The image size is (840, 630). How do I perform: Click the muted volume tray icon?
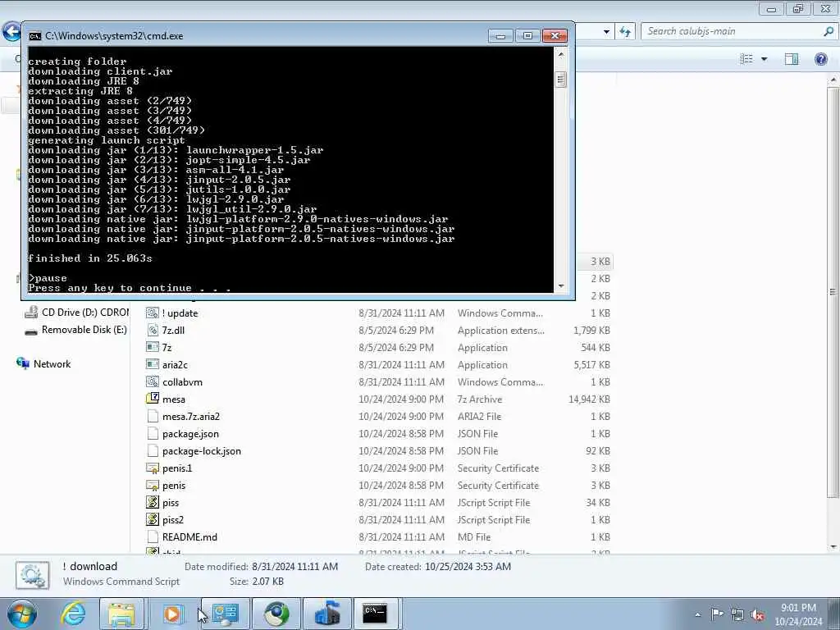(757, 614)
